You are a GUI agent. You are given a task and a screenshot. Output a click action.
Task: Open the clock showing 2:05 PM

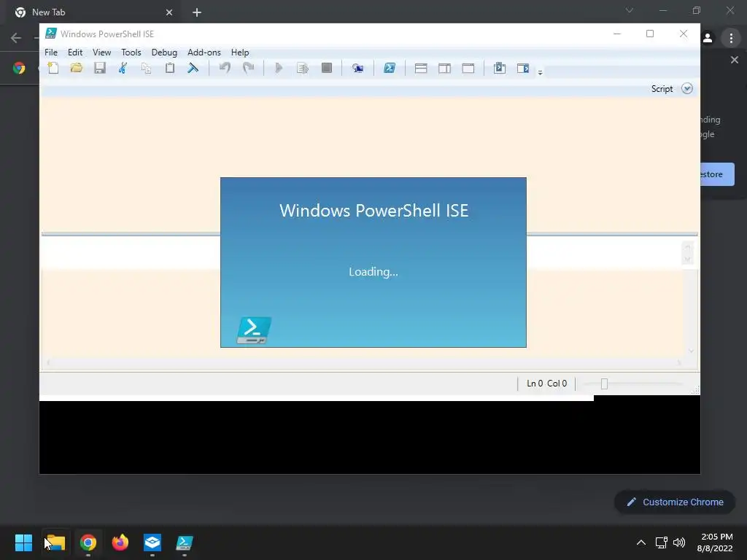click(715, 542)
